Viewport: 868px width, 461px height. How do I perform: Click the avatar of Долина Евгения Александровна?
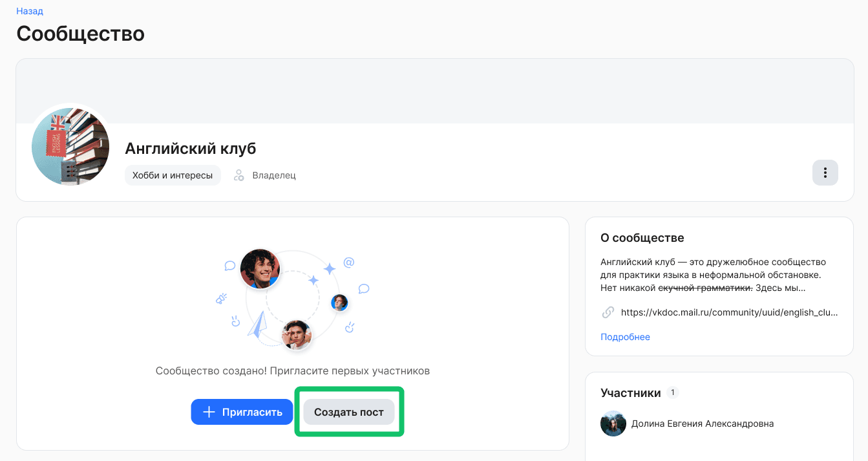pyautogui.click(x=613, y=423)
